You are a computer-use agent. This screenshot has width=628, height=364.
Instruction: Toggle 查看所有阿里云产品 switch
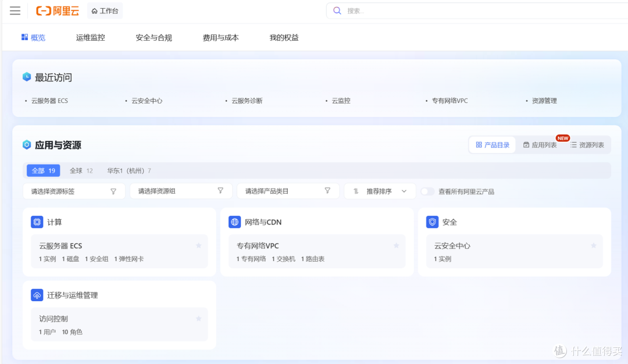pyautogui.click(x=427, y=191)
